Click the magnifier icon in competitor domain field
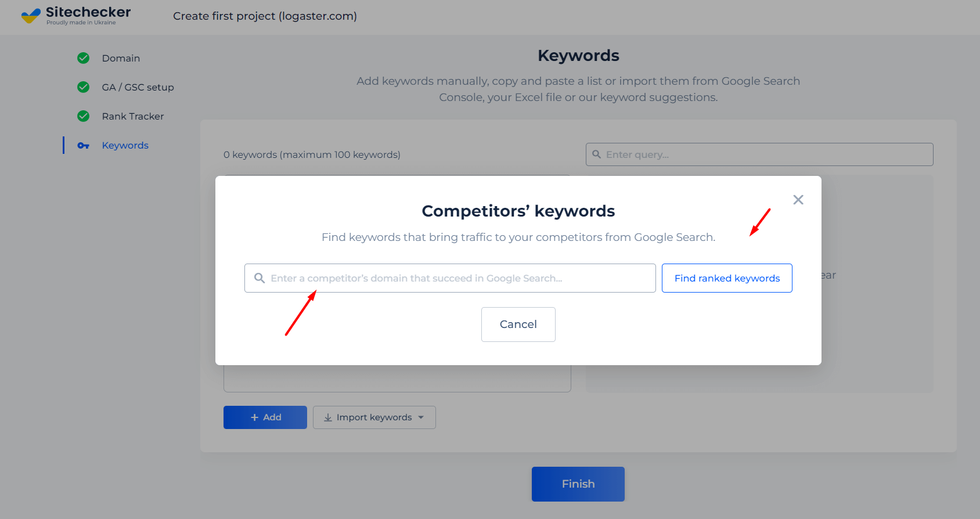Image resolution: width=980 pixels, height=519 pixels. click(260, 278)
